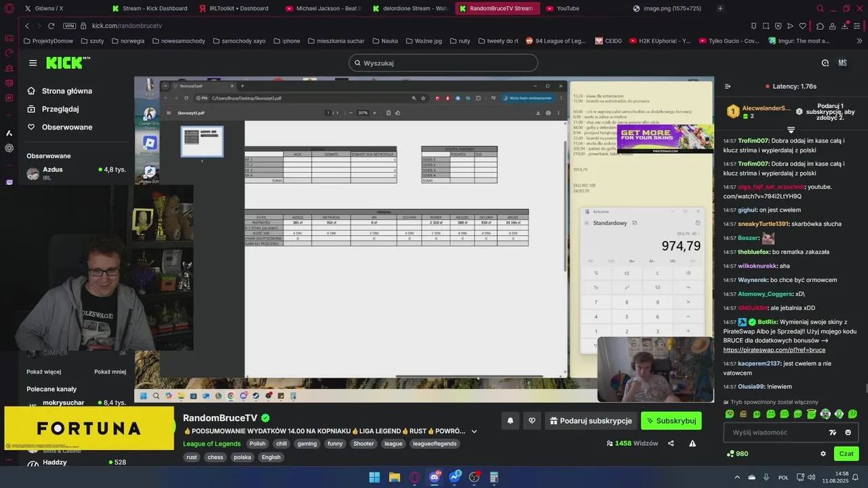Open the norwegia bookmark folder

coord(128,41)
